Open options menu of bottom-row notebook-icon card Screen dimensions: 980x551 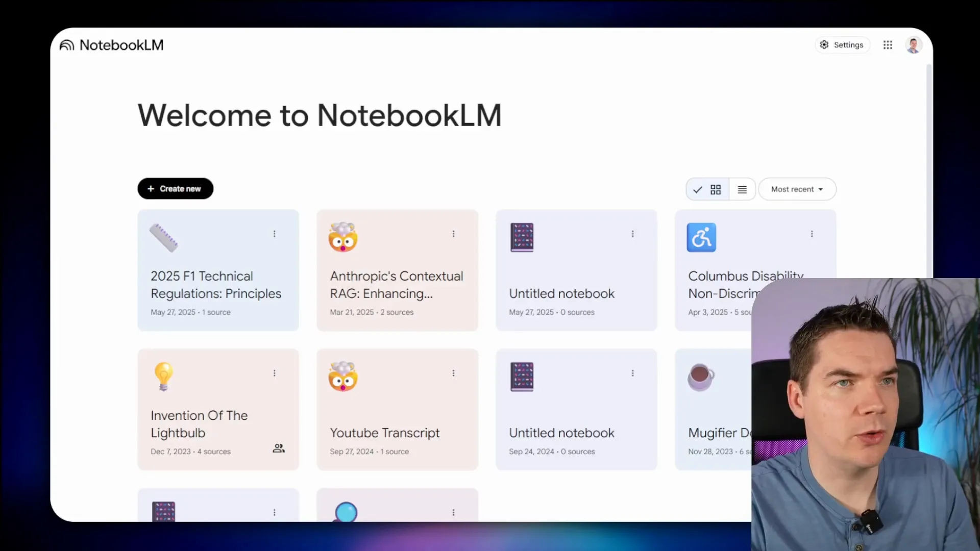274,512
